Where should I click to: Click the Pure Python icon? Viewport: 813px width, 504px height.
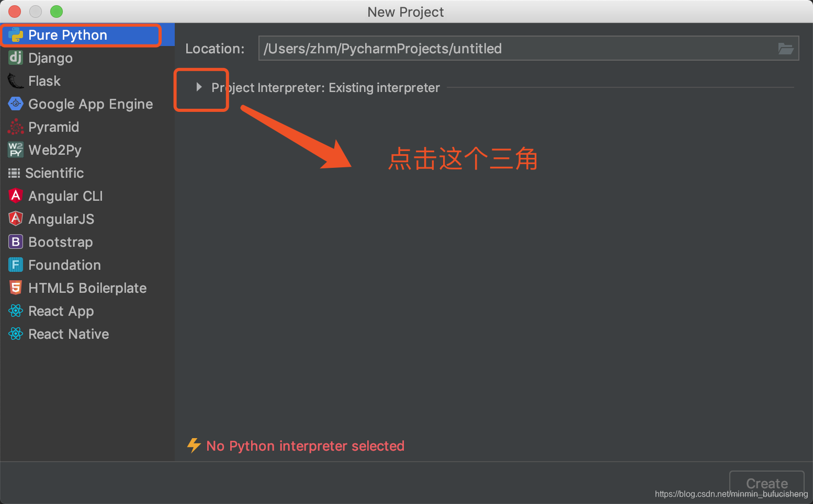pyautogui.click(x=16, y=35)
